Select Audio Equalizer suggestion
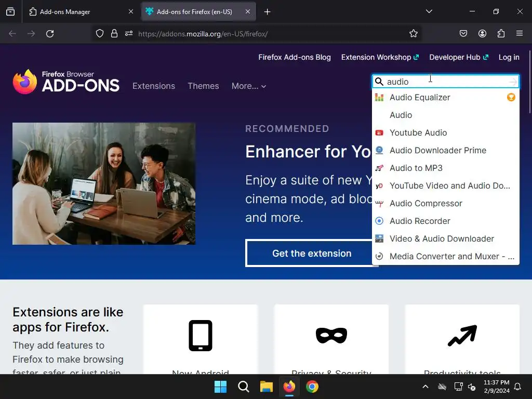Screen dimensions: 532x399 click(445, 97)
